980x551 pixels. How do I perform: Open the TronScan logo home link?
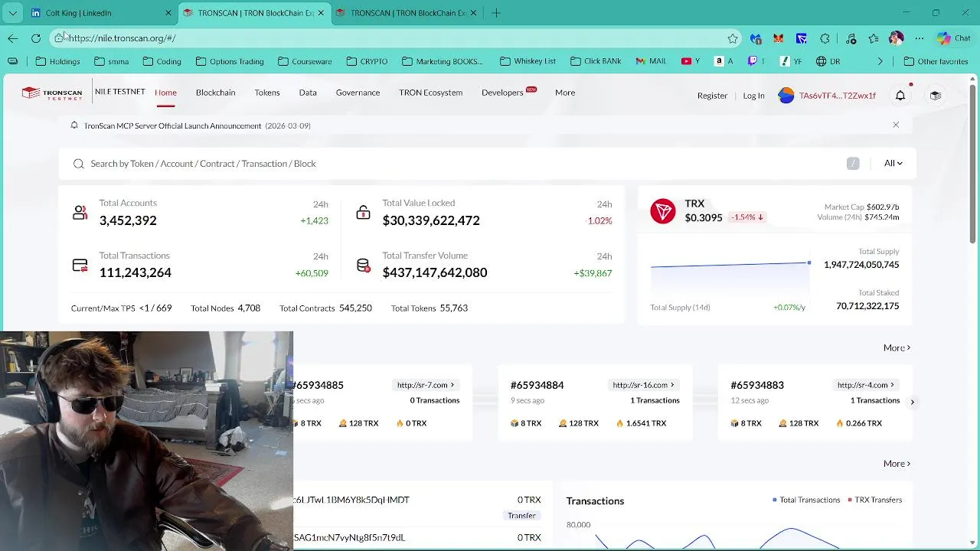pyautogui.click(x=52, y=93)
